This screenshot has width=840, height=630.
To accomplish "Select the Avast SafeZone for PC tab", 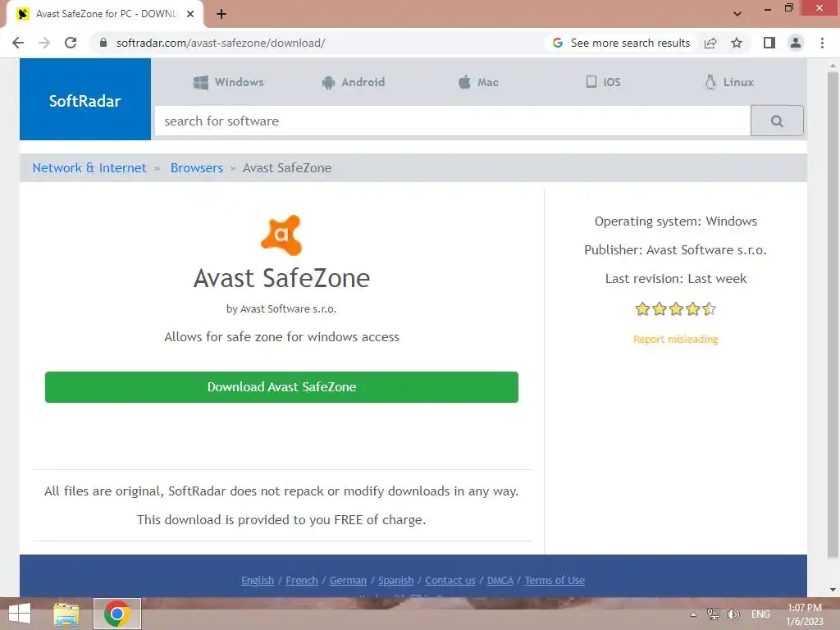I will [x=106, y=15].
